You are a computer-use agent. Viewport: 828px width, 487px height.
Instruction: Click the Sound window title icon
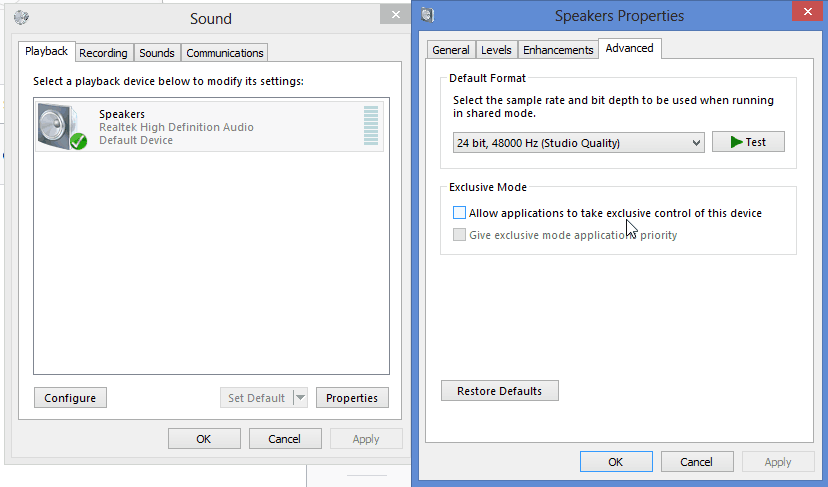pyautogui.click(x=21, y=17)
